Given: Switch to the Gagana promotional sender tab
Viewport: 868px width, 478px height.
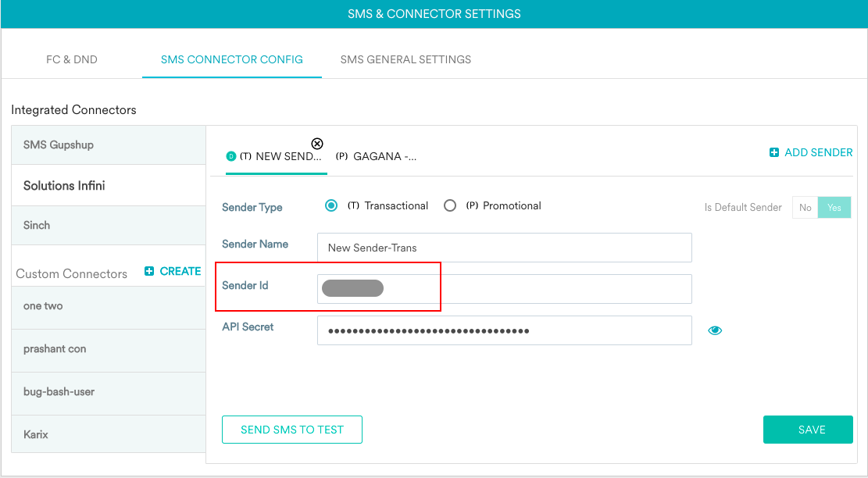Looking at the screenshot, I should (x=377, y=156).
